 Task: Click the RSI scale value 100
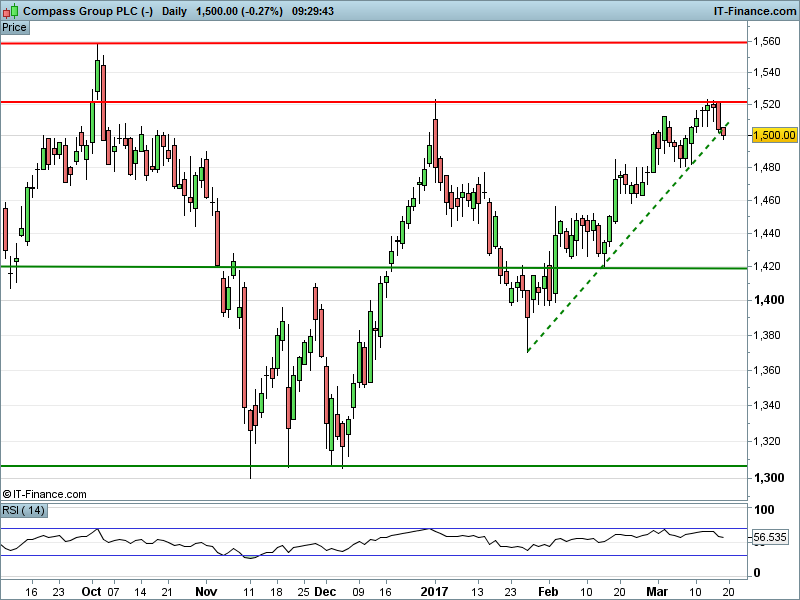[764, 510]
